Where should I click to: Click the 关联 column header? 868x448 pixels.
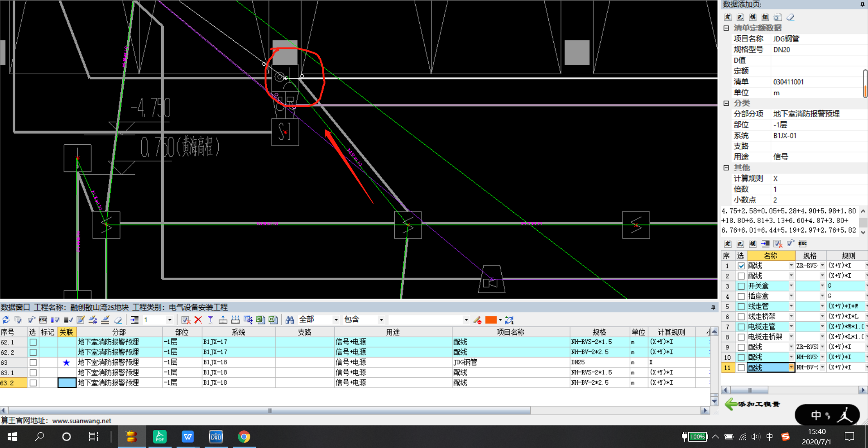[66, 332]
